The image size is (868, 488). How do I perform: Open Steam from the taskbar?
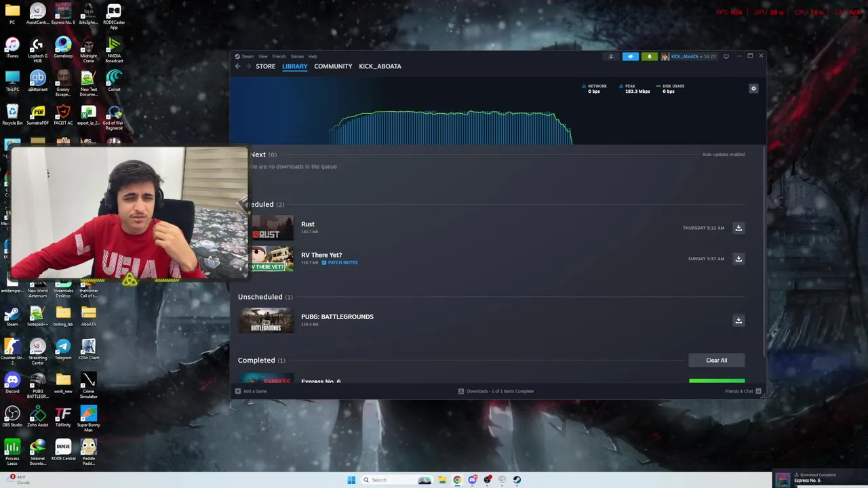click(517, 480)
